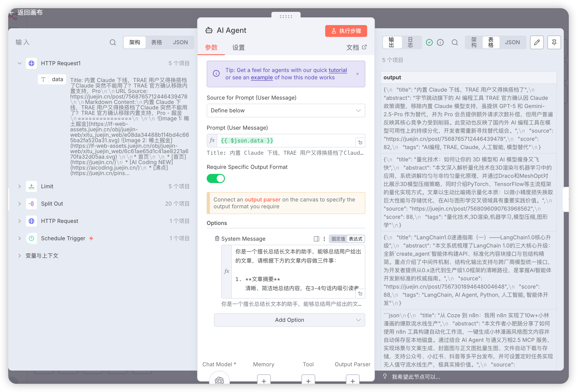Click the HTTP Request1 globe icon
The width and height of the screenshot is (577, 392).
[31, 63]
